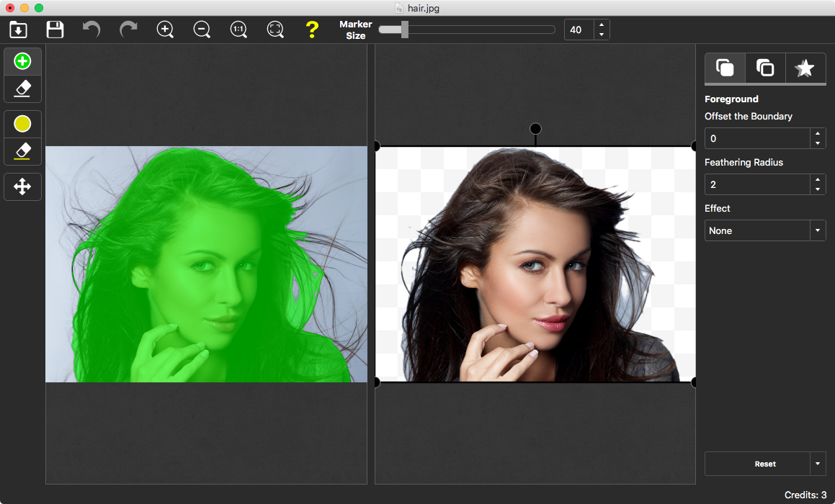Open the star effects tab
This screenshot has height=504, width=835.
[805, 68]
